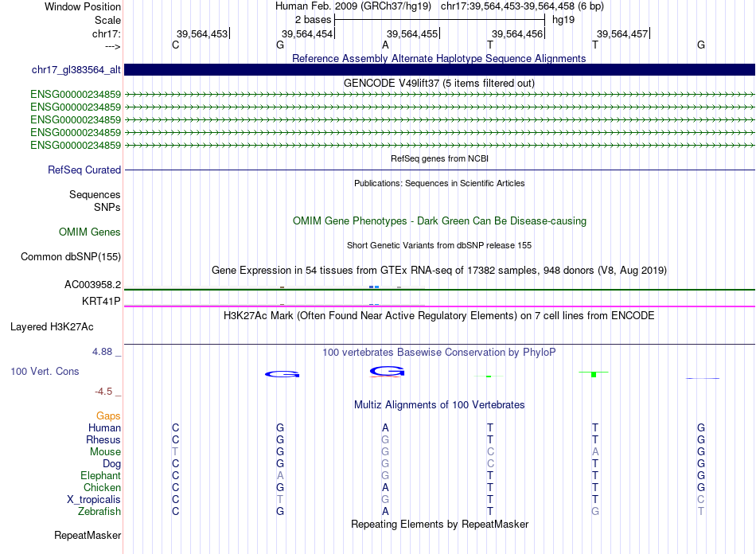Click the Gaps row label
The width and height of the screenshot is (756, 554).
click(108, 416)
